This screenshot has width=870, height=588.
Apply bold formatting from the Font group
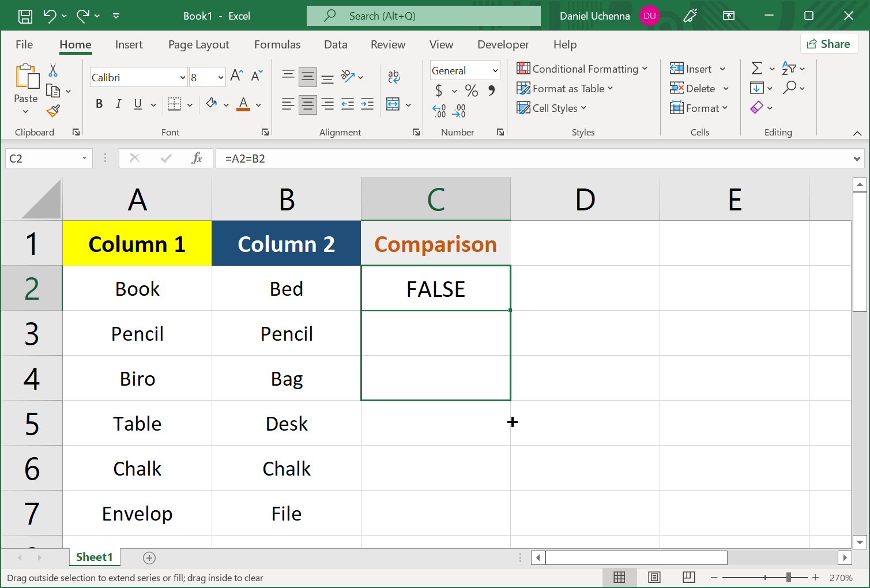coord(99,104)
